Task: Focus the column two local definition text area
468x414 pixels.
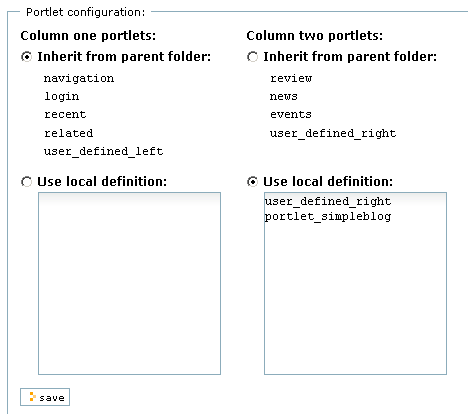Action: 355,283
